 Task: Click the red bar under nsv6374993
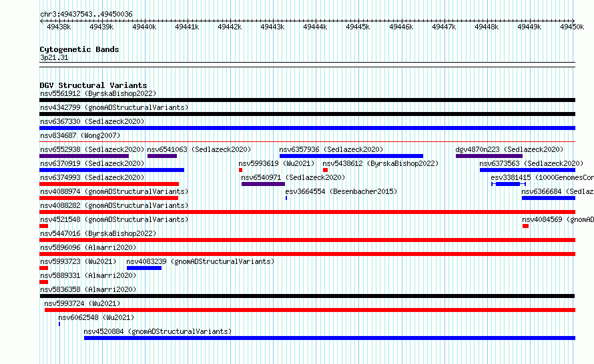pyautogui.click(x=109, y=184)
